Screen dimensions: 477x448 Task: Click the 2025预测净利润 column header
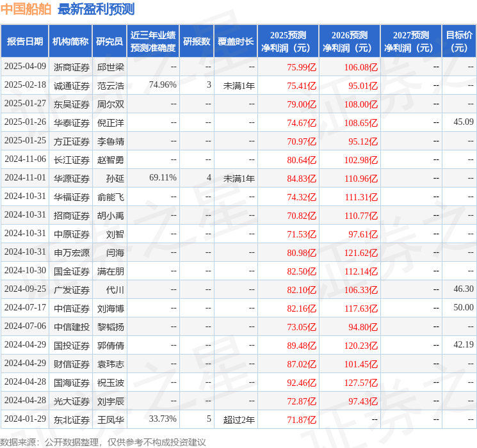click(x=288, y=42)
